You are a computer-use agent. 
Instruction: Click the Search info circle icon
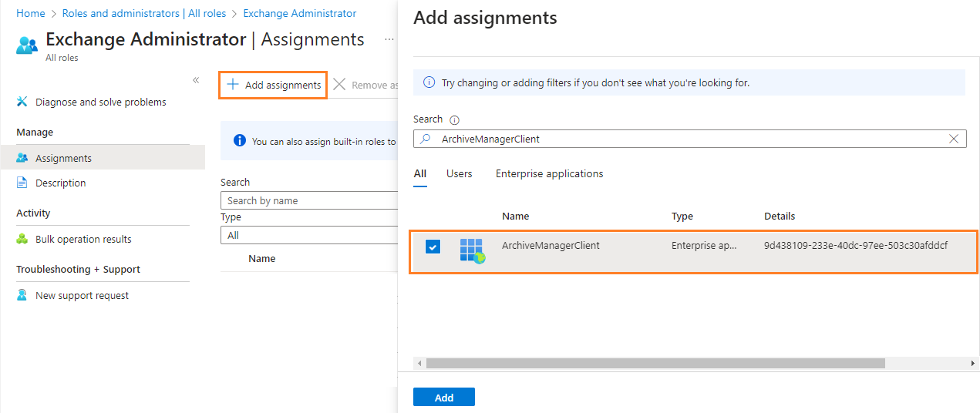click(x=454, y=120)
